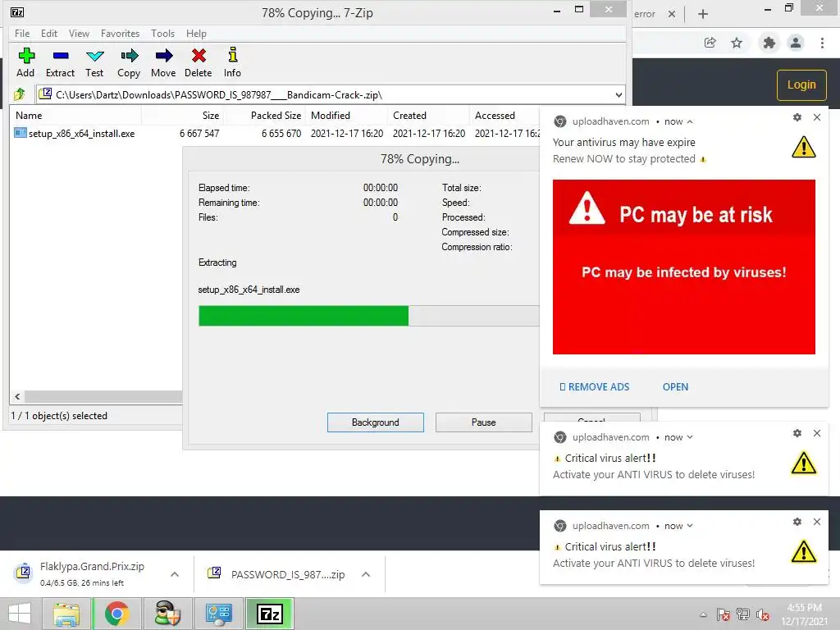
Task: Click the Info toolbar icon
Action: click(x=232, y=62)
